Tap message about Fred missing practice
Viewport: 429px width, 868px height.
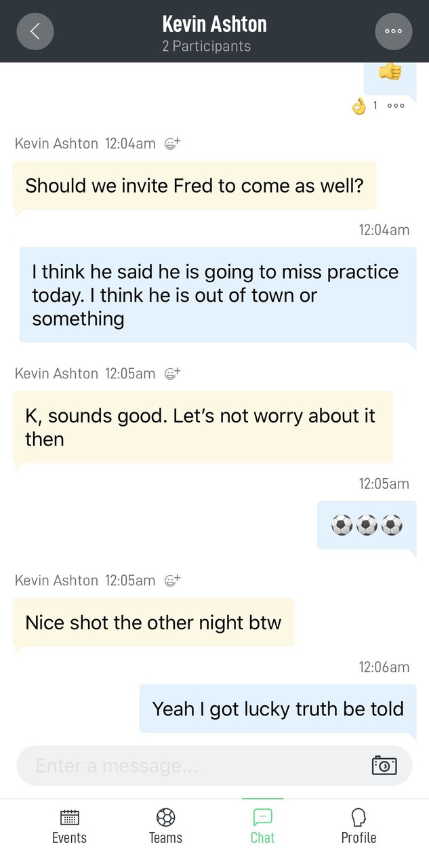(217, 295)
